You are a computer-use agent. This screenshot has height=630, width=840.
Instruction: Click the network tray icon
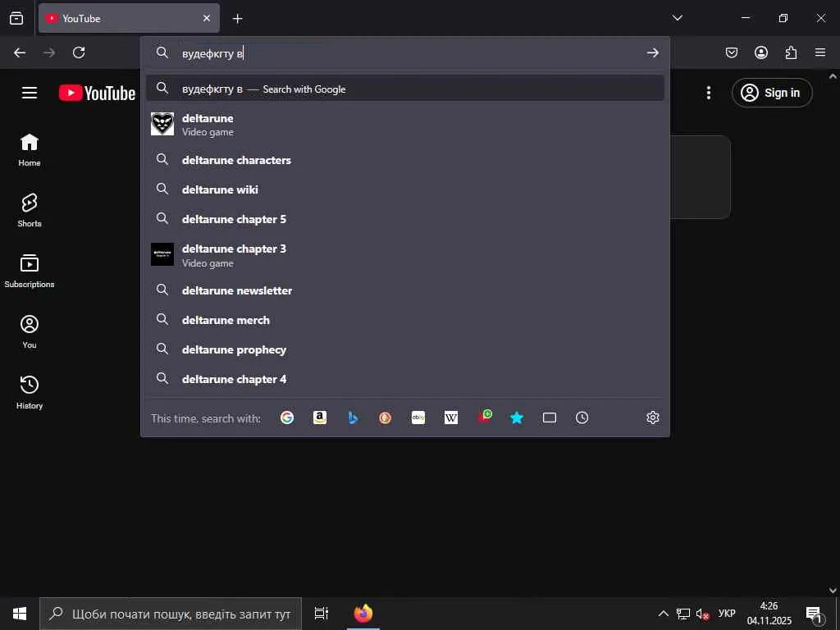point(683,614)
